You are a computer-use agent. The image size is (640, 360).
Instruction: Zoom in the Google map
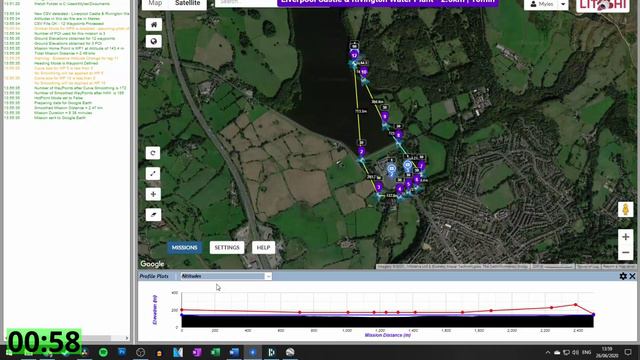point(625,237)
